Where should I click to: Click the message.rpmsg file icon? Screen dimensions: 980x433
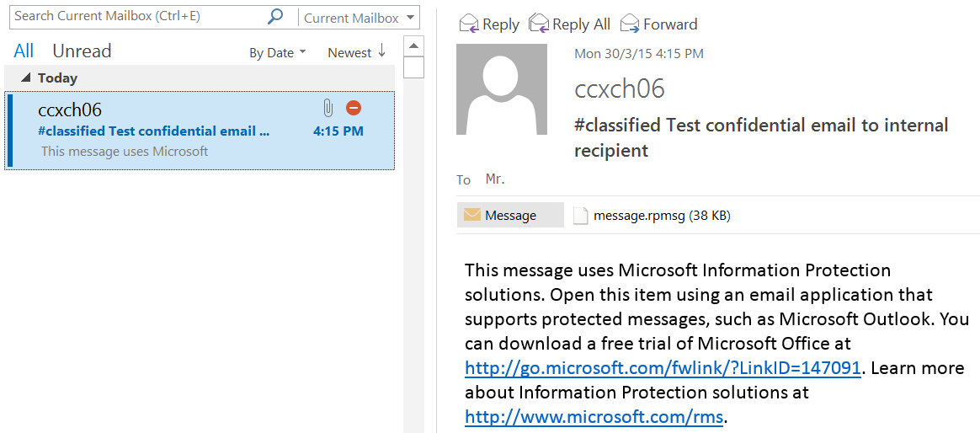point(580,216)
